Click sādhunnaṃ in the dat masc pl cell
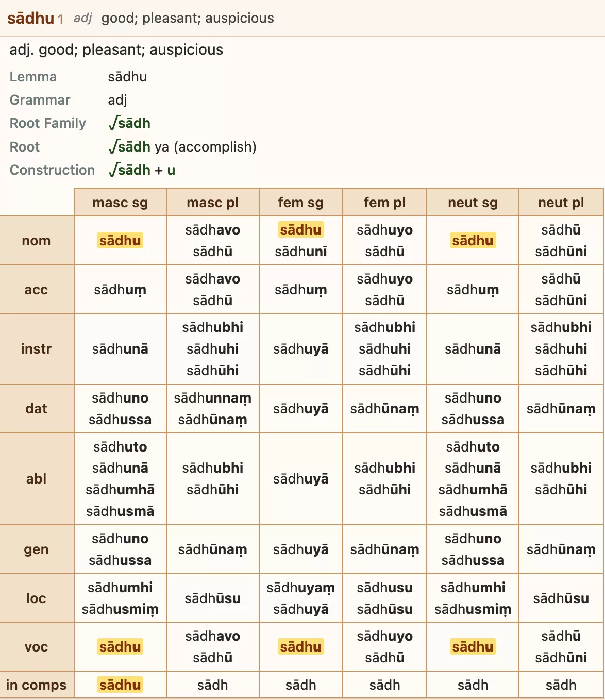Viewport: 605px width, 700px height. 212,398
